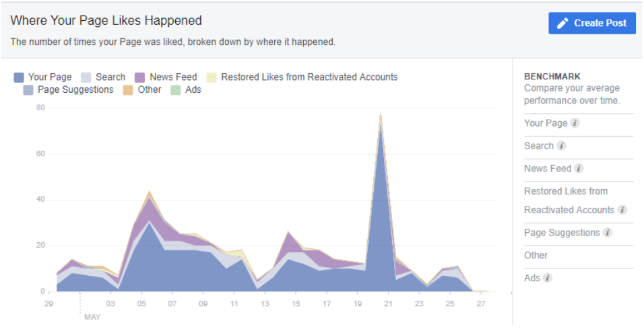Screen dimensions: 644x335
Task: Toggle the Page Suggestions legend entry
Action: tap(68, 89)
